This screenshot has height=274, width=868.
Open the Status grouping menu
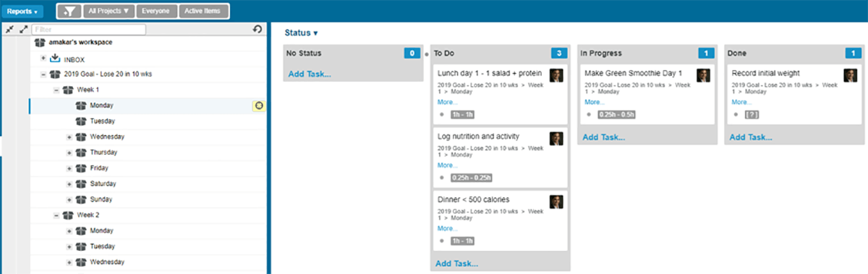301,33
